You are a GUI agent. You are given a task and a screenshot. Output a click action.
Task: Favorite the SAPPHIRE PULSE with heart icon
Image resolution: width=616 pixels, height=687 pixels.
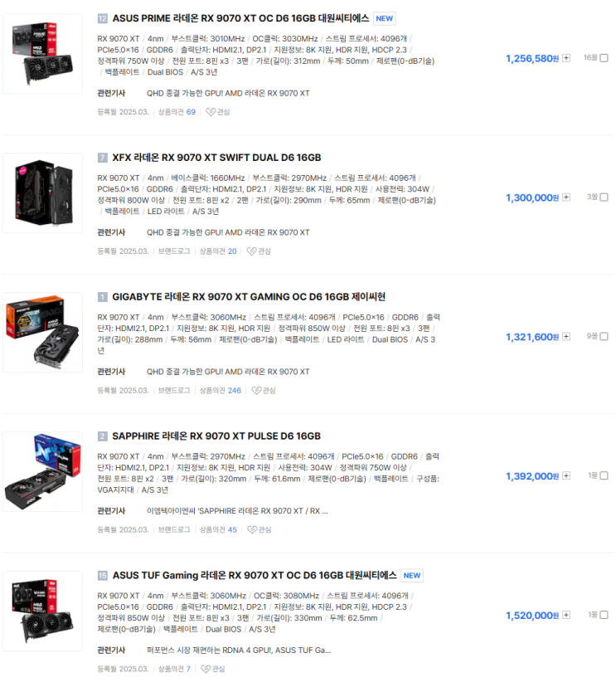(x=252, y=530)
